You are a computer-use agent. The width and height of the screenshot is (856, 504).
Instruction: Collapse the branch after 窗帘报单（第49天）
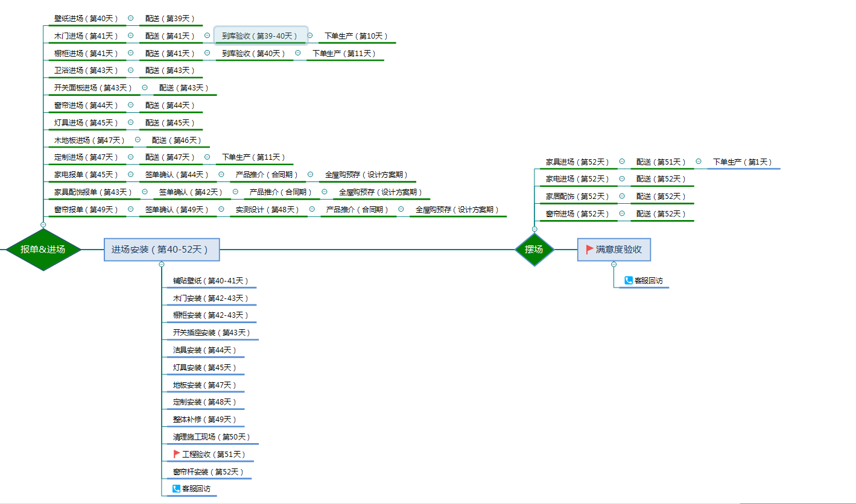(131, 209)
